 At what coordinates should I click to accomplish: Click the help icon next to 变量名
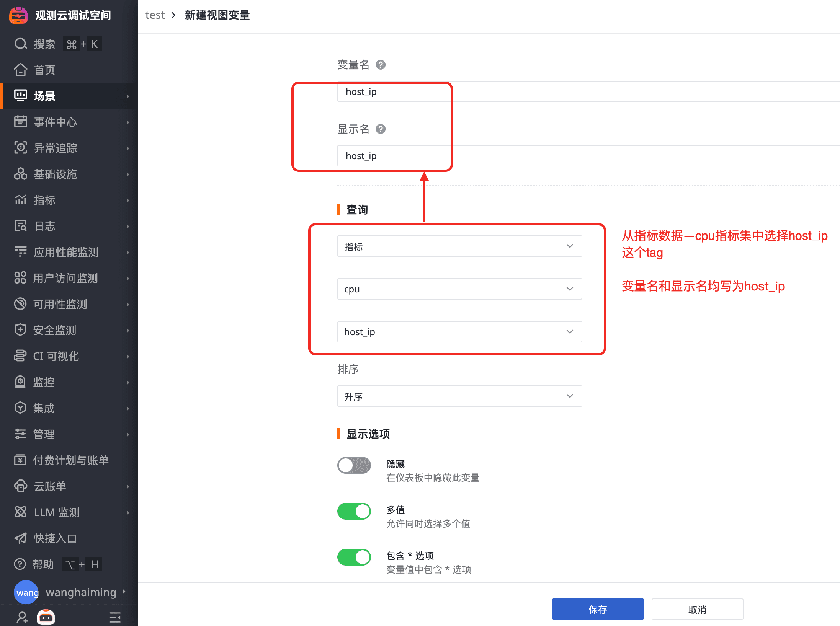pyautogui.click(x=380, y=65)
